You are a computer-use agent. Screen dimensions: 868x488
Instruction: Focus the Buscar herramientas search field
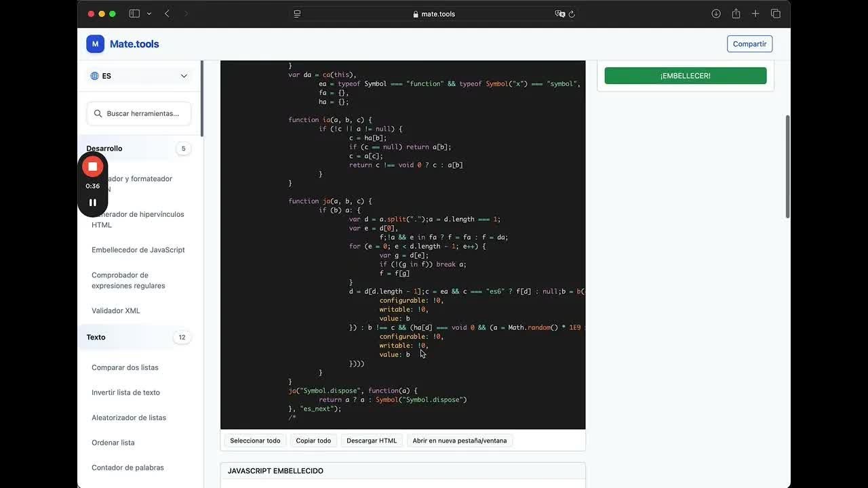139,113
